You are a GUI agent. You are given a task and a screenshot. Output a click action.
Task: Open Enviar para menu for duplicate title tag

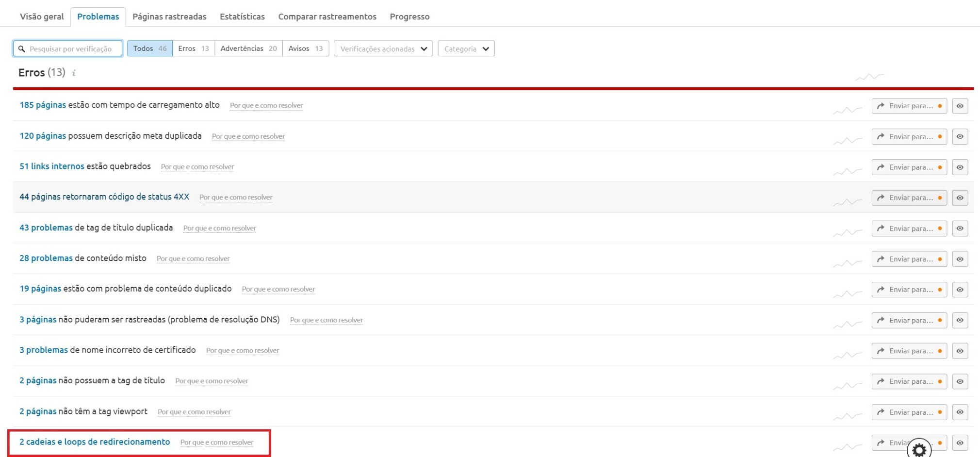[909, 228]
